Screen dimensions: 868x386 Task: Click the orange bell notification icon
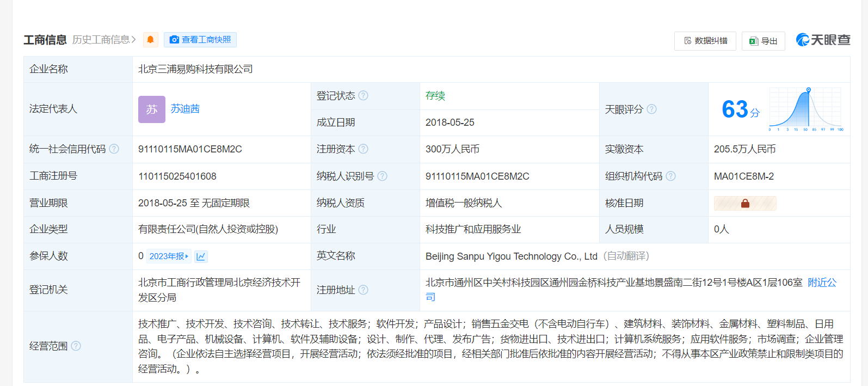(x=151, y=40)
